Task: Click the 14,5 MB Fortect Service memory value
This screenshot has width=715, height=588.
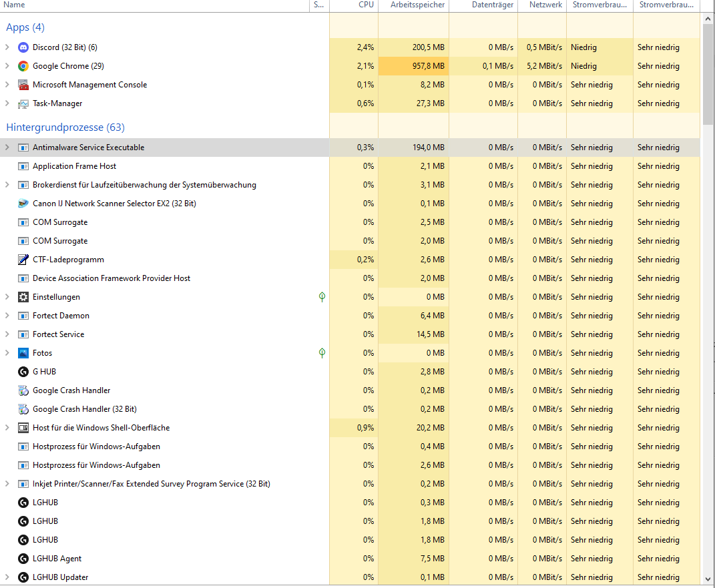Action: pos(431,334)
